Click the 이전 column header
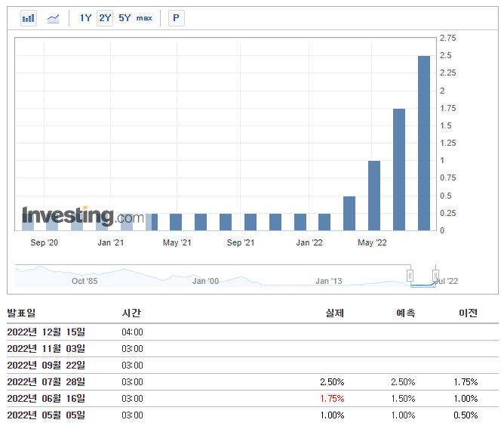Viewport: 504px width, 429px height. 468,313
